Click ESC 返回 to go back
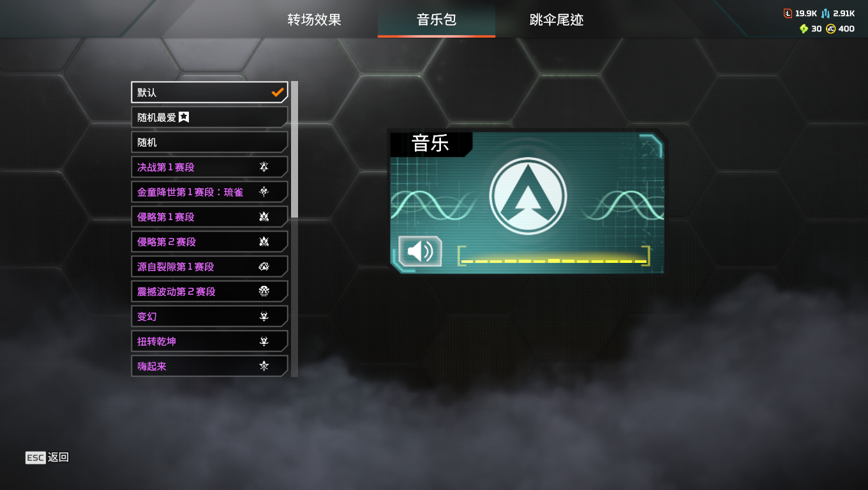This screenshot has height=490, width=868. point(47,457)
